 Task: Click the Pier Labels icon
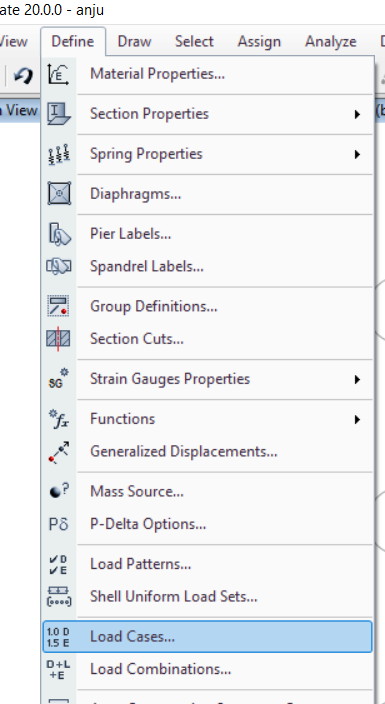(x=59, y=234)
